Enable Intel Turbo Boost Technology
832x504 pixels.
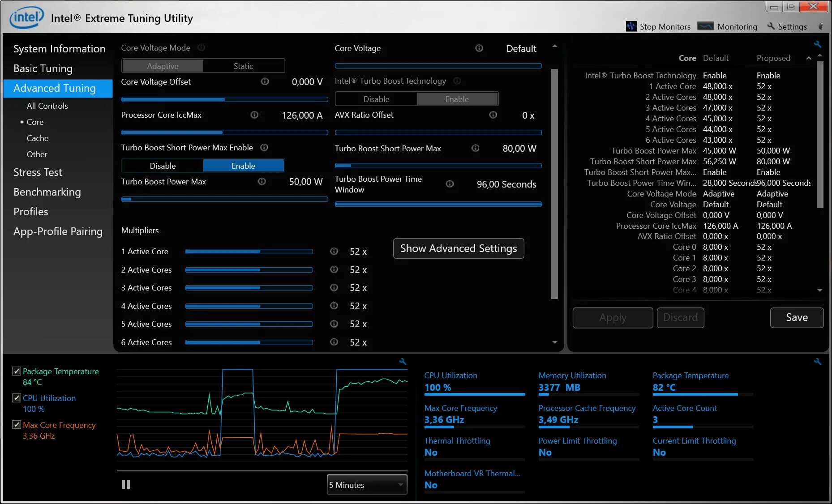pyautogui.click(x=457, y=99)
